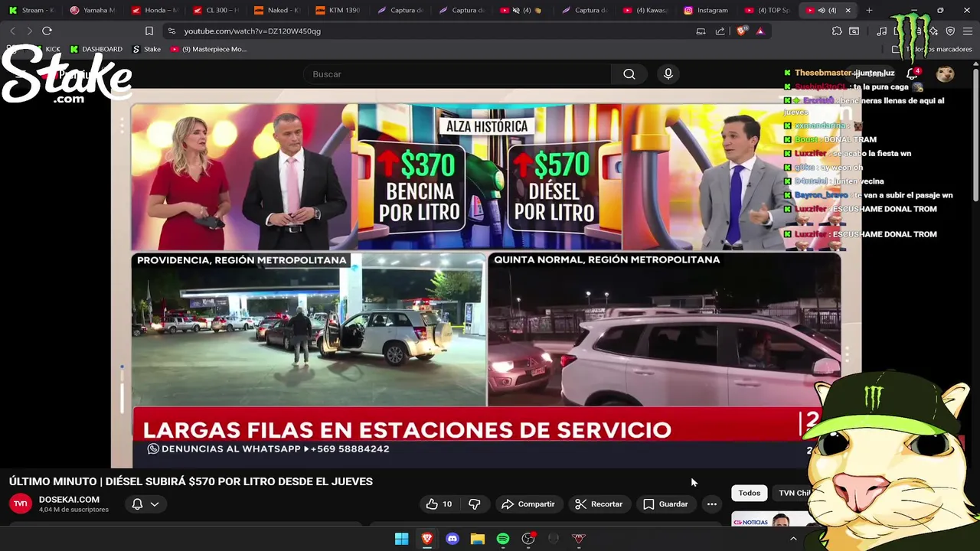
Task: Click the Guardar save button
Action: (x=665, y=504)
